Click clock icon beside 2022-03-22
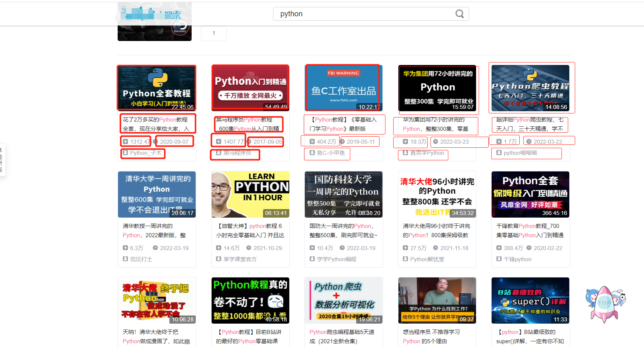The width and height of the screenshot is (644, 348). [529, 142]
